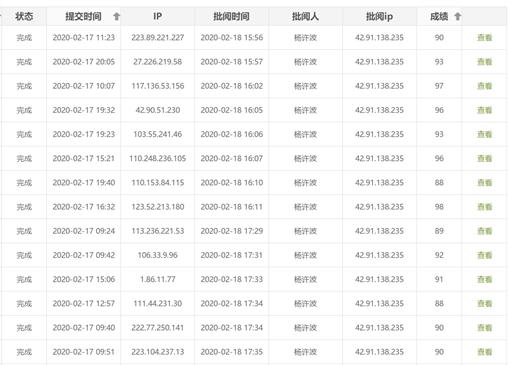Click the 批阅ip column header

[379, 16]
